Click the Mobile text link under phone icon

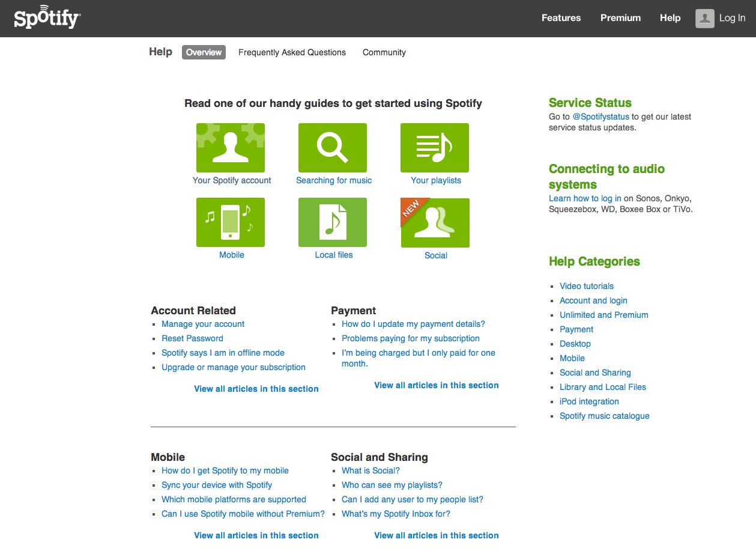tap(232, 255)
